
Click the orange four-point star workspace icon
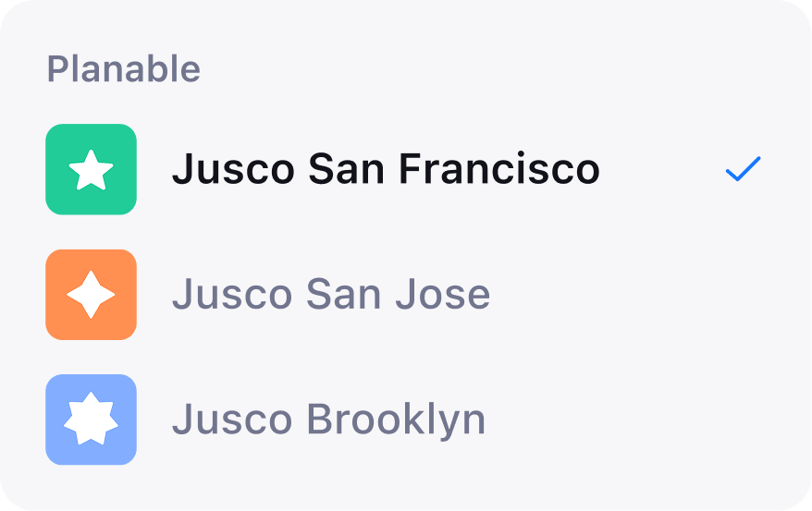92,294
